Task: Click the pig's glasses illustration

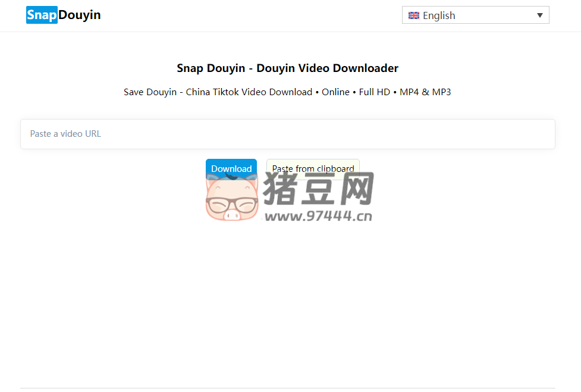Action: pos(231,203)
